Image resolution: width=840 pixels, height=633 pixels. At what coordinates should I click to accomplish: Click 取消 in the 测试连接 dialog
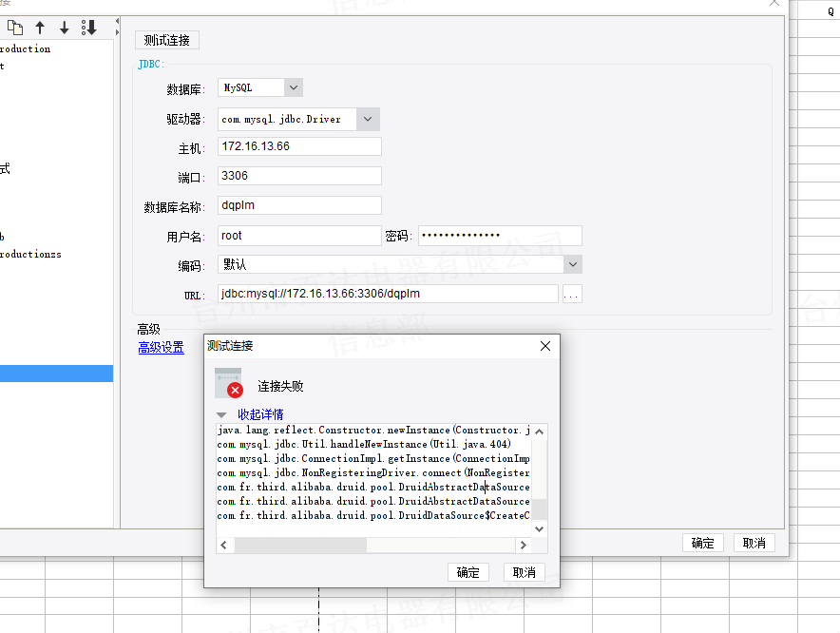point(524,572)
